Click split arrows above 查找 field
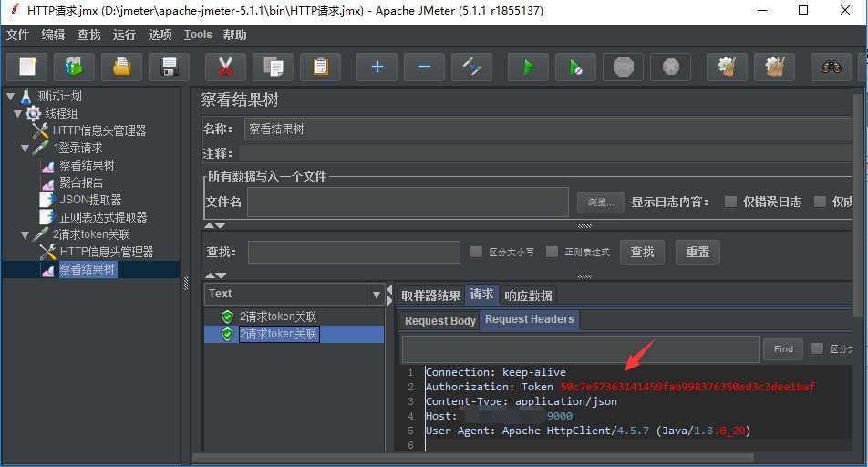The height and width of the screenshot is (467, 868). pyautogui.click(x=215, y=225)
